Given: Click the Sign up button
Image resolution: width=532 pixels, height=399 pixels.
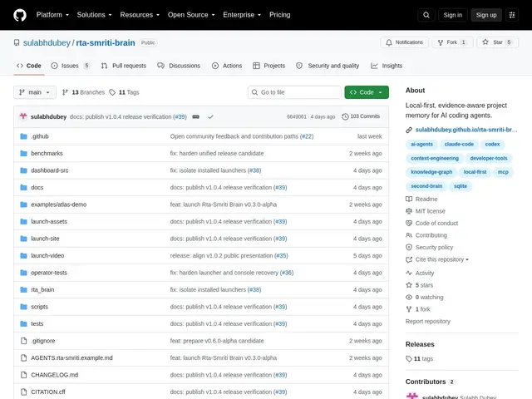Looking at the screenshot, I should tap(486, 15).
